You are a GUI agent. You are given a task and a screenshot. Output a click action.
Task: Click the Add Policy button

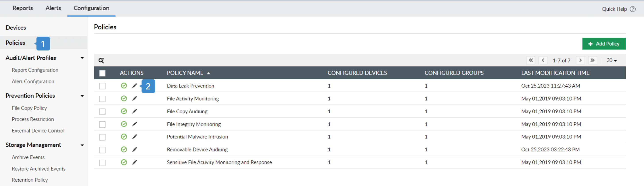604,44
